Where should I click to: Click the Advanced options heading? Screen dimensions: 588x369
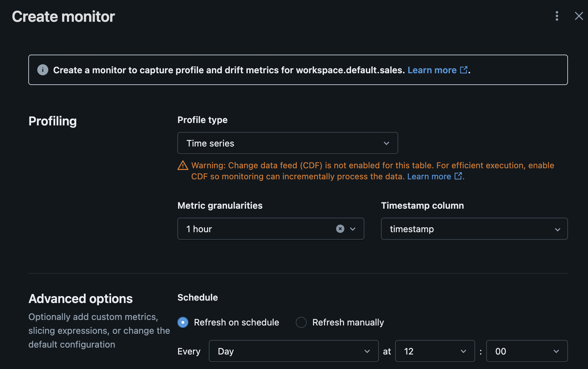coord(80,299)
